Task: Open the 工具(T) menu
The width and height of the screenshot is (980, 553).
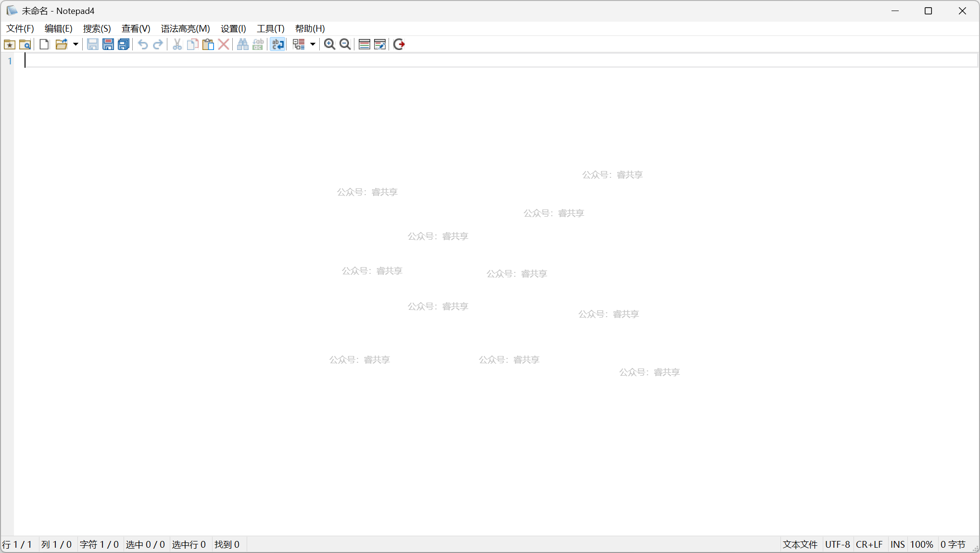Action: 271,29
